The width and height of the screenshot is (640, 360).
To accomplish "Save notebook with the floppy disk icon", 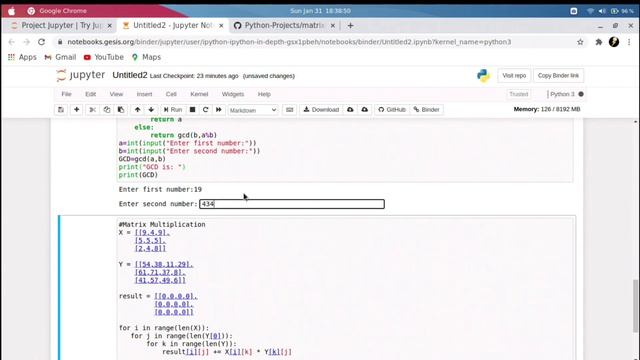I will 61,110.
